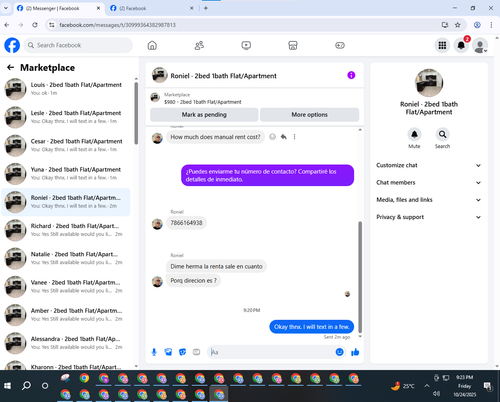This screenshot has width=500, height=402.
Task: Open the account profile avatar menu
Action: click(480, 46)
